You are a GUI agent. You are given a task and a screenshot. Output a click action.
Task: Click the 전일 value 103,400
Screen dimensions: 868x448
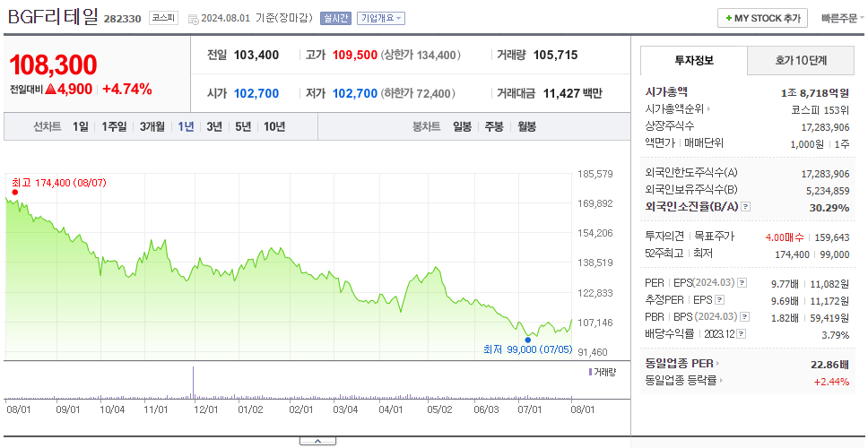(256, 55)
